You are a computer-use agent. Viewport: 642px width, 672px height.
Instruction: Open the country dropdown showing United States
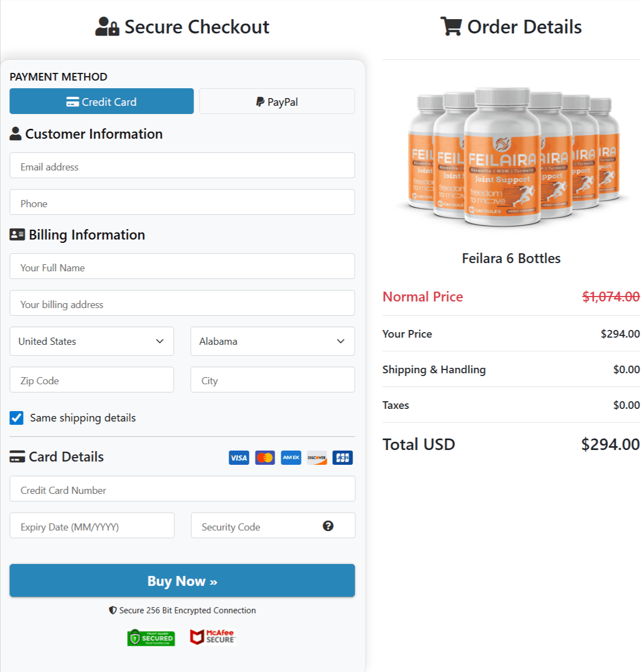(x=92, y=341)
